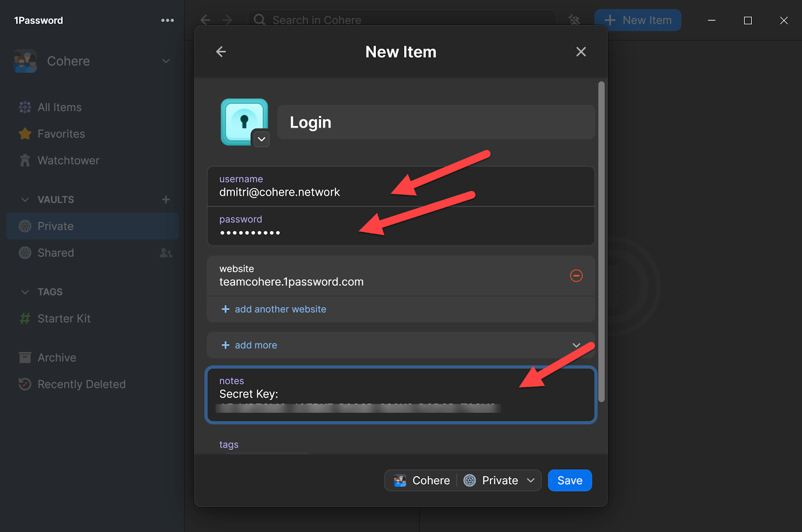Click the tags field label

(229, 444)
